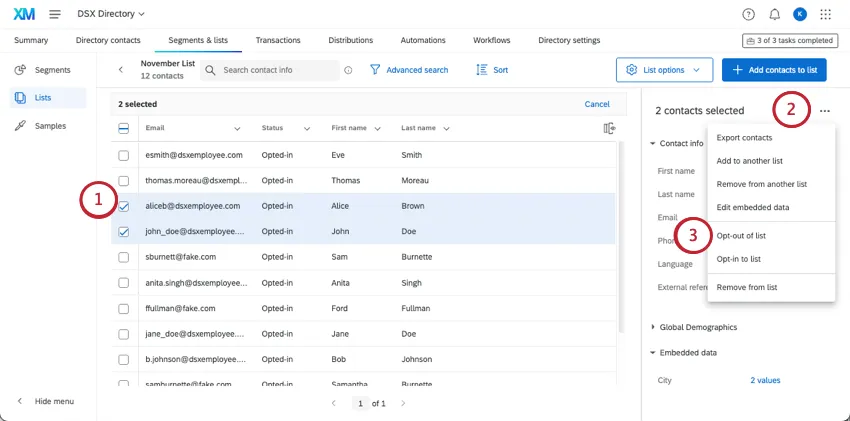Toggle the select-all checkbox in table header
The height and width of the screenshot is (421, 850).
point(124,128)
